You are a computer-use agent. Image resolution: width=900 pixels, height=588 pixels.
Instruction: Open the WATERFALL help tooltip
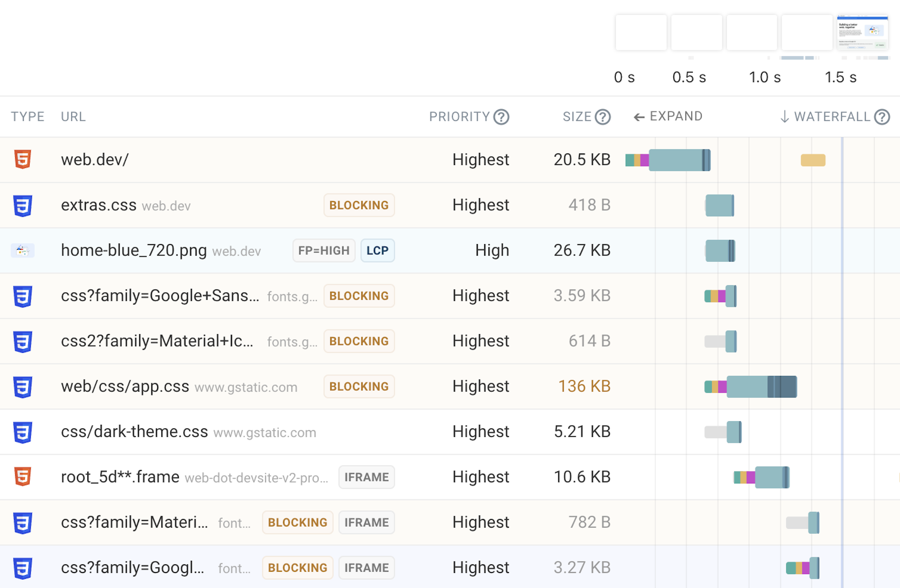(883, 117)
